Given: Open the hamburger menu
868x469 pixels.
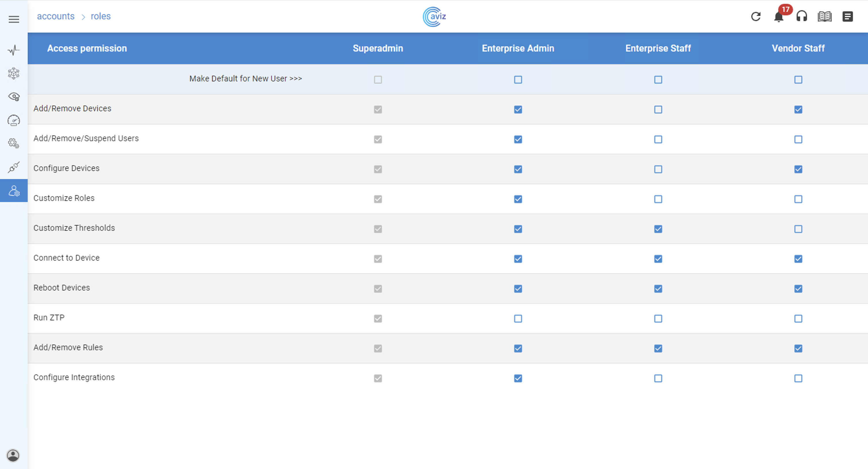Looking at the screenshot, I should [x=14, y=20].
